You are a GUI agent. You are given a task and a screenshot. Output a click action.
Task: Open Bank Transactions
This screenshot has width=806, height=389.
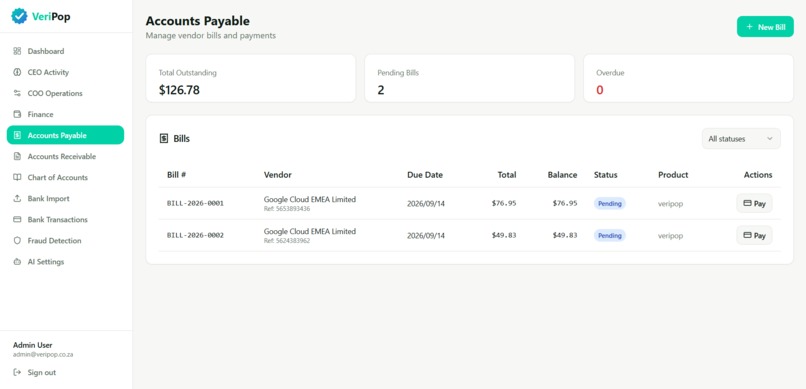click(x=65, y=220)
